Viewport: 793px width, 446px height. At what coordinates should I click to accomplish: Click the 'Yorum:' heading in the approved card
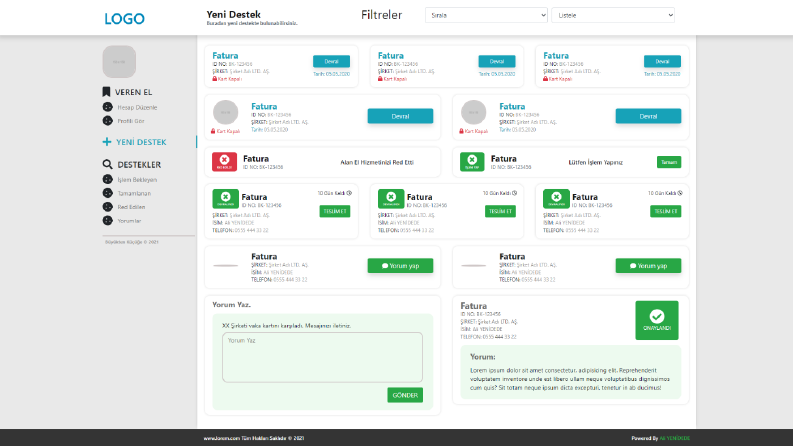(x=482, y=356)
